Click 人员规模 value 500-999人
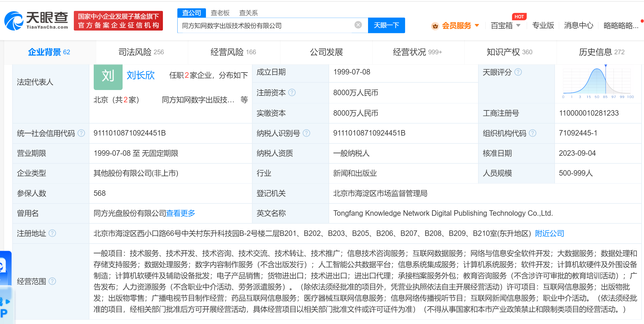 pos(576,173)
